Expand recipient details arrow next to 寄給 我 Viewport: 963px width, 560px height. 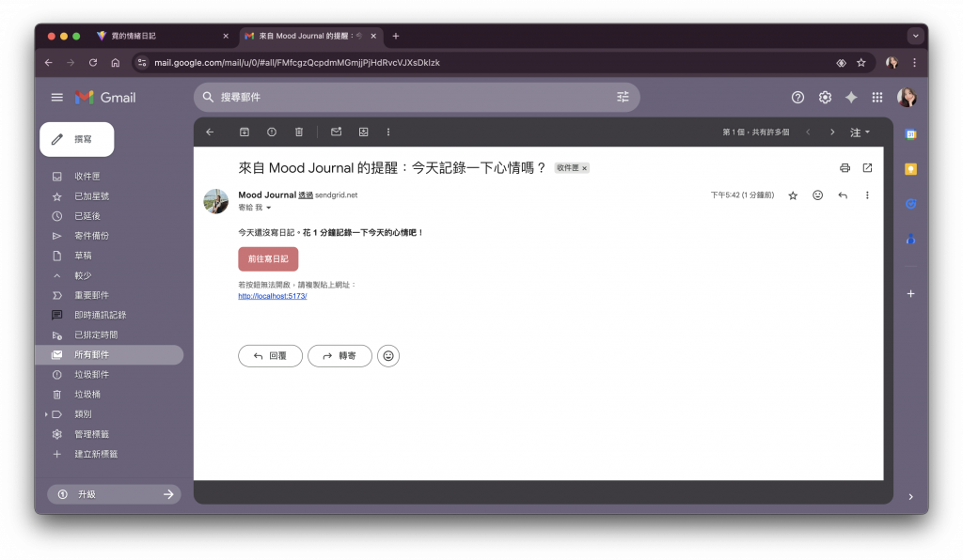(x=268, y=208)
